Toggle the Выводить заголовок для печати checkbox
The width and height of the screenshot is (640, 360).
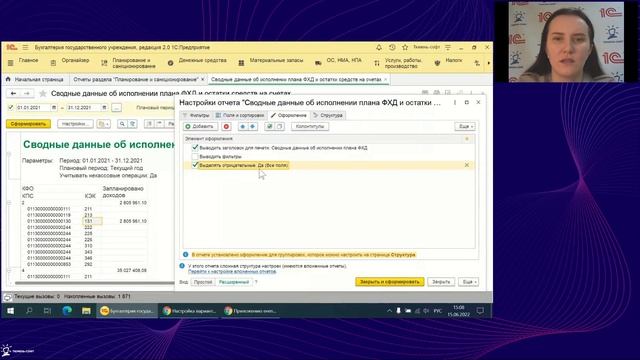[x=195, y=147]
